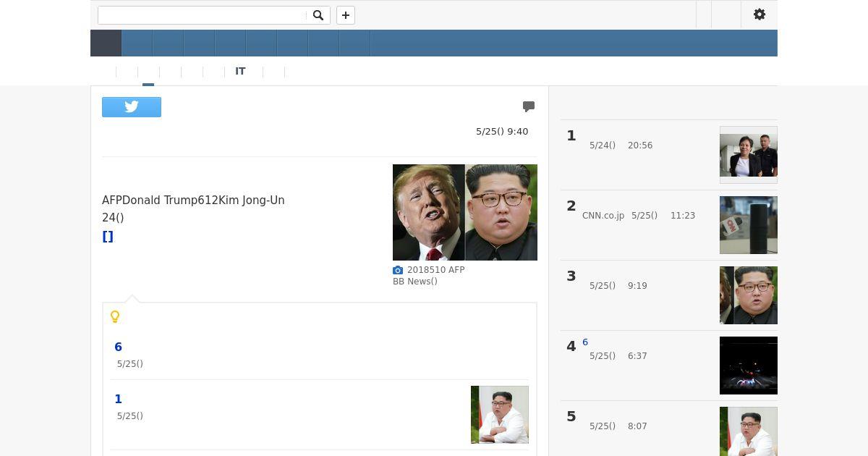Screen dimensions: 868x456
Task: Open the Kim thumbnail in related articles list
Action: click(500, 415)
